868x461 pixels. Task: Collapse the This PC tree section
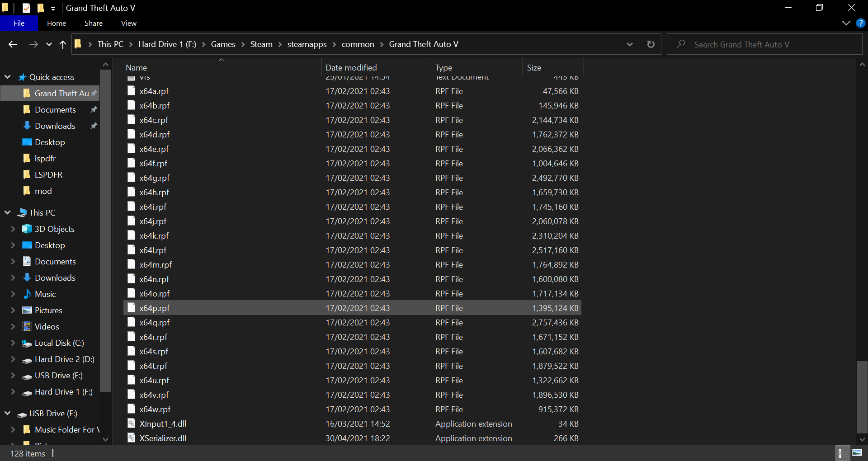[x=8, y=212]
